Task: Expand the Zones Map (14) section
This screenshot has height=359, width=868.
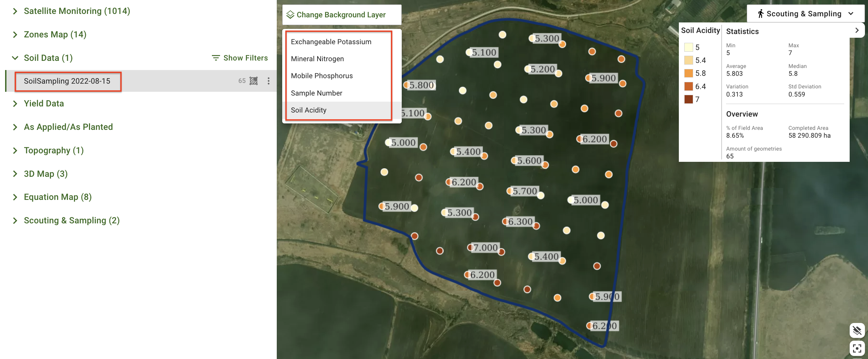Action: [15, 35]
